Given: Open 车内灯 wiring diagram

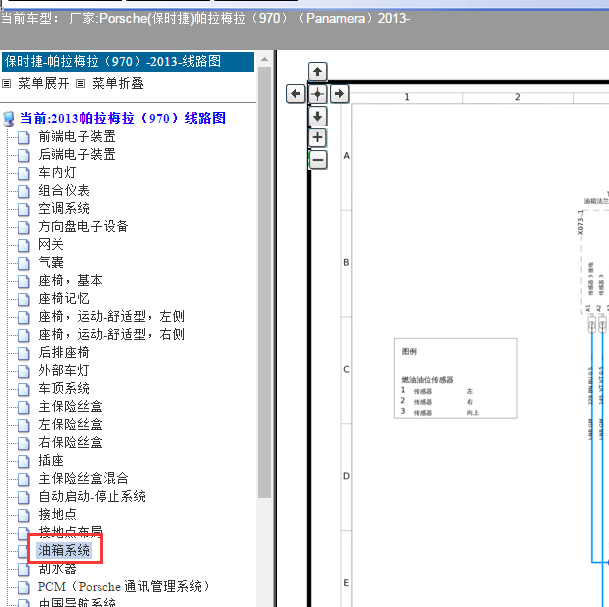Looking at the screenshot, I should 57,172.
